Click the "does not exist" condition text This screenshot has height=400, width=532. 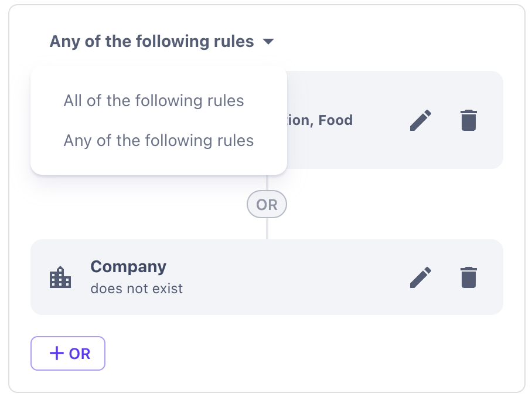pos(137,289)
